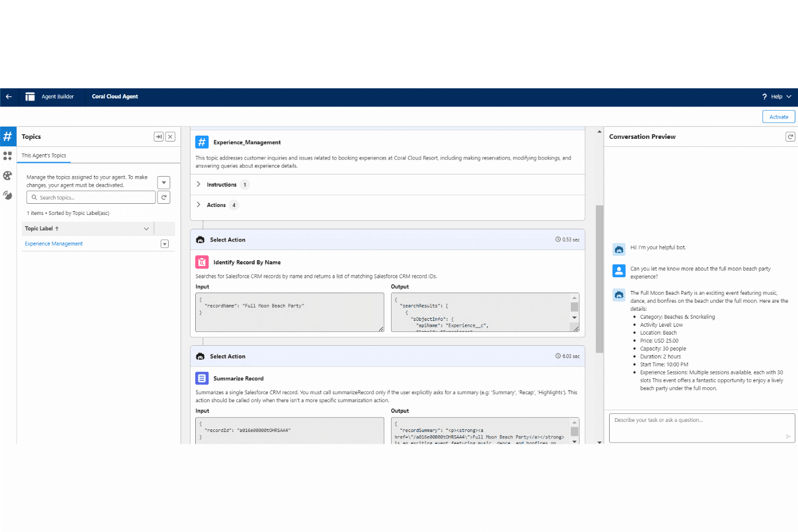The height and width of the screenshot is (532, 798).
Task: Open the Help dropdown chevron
Action: pos(789,97)
